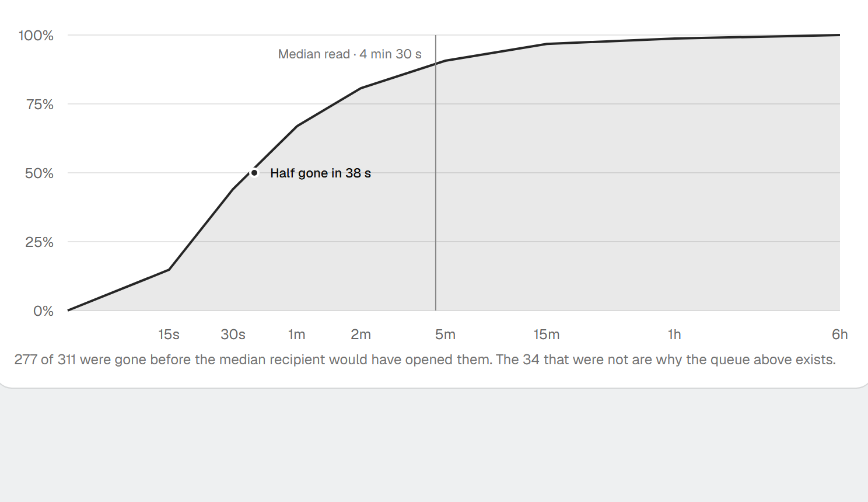Select the 75% y-axis label

tap(40, 104)
